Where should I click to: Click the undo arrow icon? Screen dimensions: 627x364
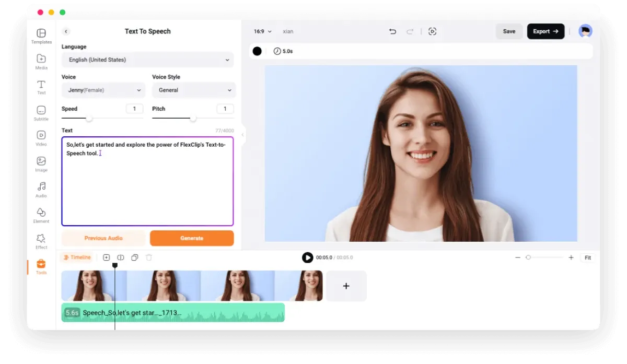(392, 31)
